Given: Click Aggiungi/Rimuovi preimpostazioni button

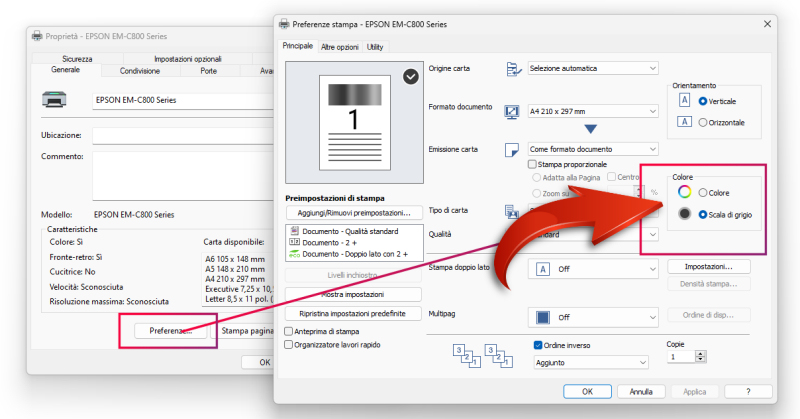Looking at the screenshot, I should [x=354, y=213].
